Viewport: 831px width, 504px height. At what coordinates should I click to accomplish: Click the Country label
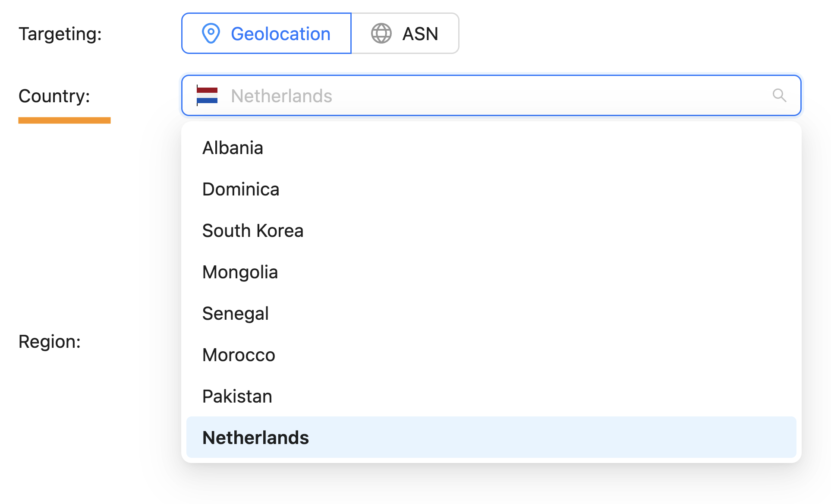pyautogui.click(x=54, y=96)
